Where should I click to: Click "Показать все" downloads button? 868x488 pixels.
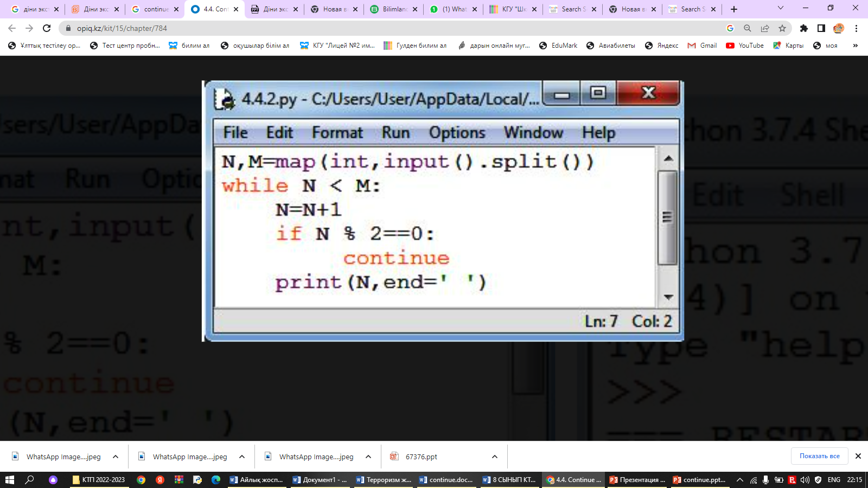coord(819,456)
